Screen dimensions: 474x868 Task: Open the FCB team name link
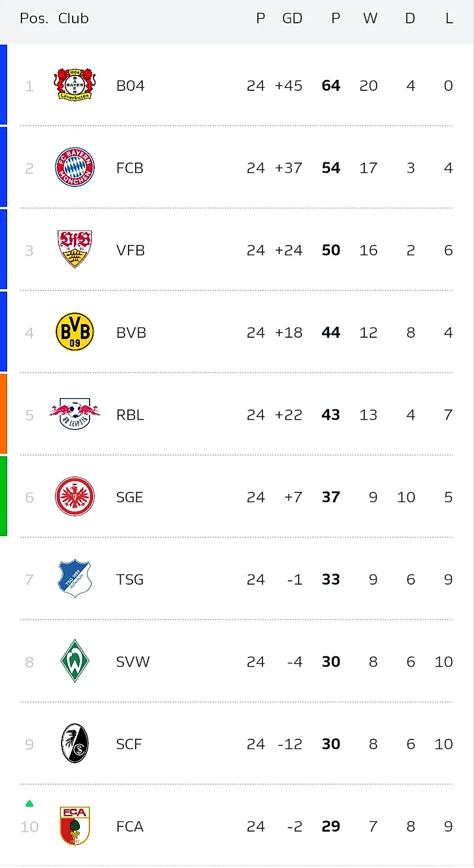(130, 168)
